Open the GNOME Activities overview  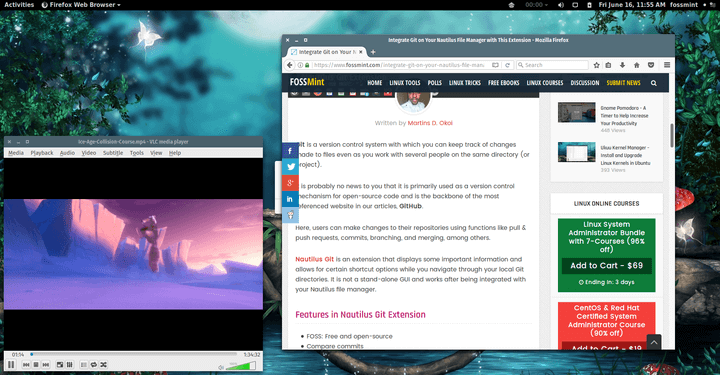19,5
